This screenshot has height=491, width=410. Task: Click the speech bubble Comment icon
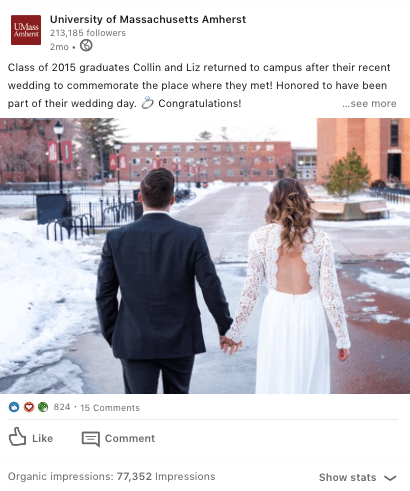(91, 439)
